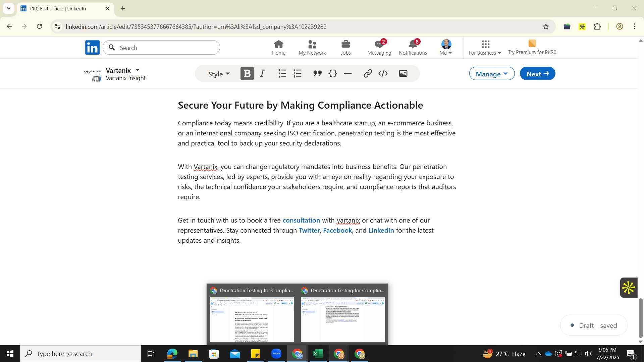Insert a code block with the braces icon
The width and height of the screenshot is (644, 362).
(333, 73)
